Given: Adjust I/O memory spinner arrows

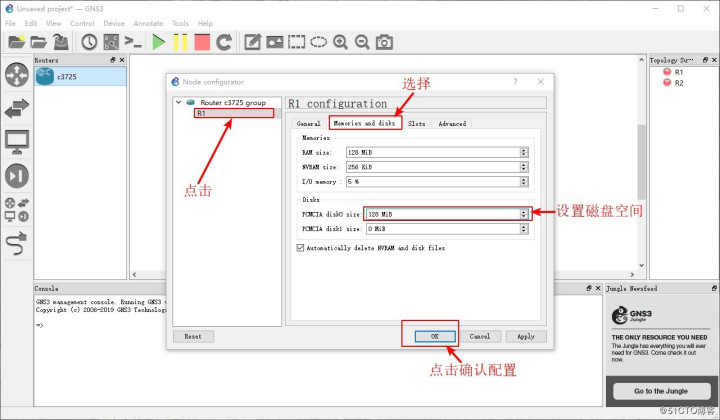Looking at the screenshot, I should [524, 182].
